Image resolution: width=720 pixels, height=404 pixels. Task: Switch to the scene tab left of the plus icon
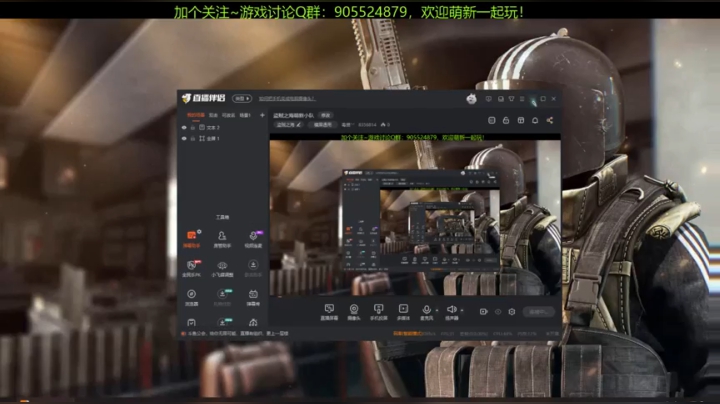click(245, 115)
